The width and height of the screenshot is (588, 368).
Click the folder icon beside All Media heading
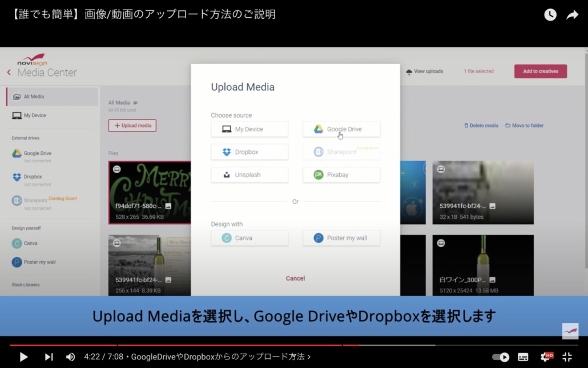(x=135, y=102)
